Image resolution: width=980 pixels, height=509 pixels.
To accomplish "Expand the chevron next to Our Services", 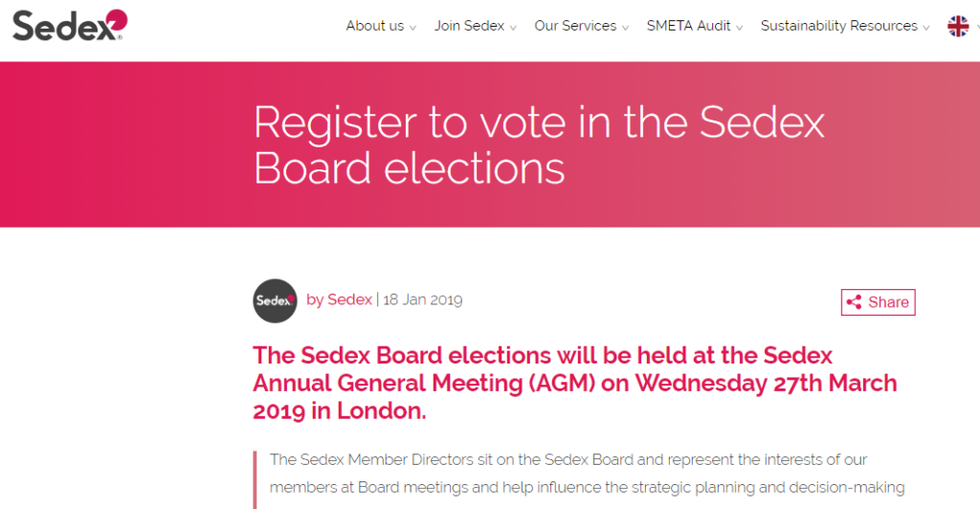I will click(x=625, y=28).
